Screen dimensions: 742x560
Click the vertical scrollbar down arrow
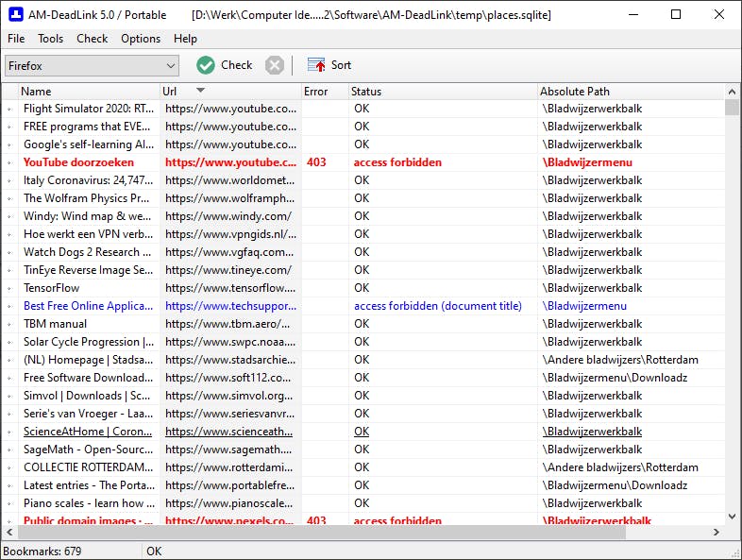click(732, 517)
